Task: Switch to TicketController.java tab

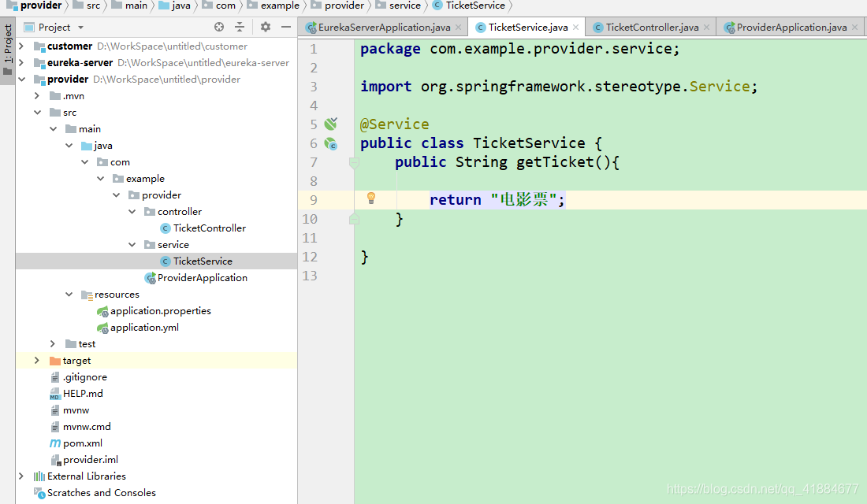Action: [652, 27]
